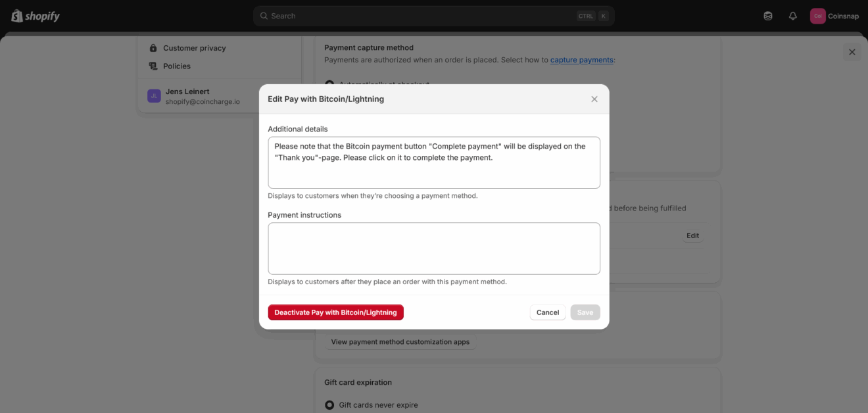The width and height of the screenshot is (868, 413).
Task: Close the settings page with X
Action: pyautogui.click(x=852, y=52)
